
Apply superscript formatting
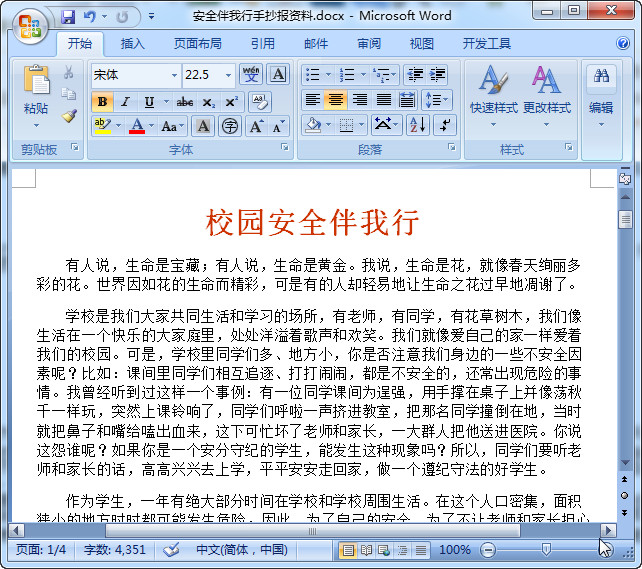[232, 102]
